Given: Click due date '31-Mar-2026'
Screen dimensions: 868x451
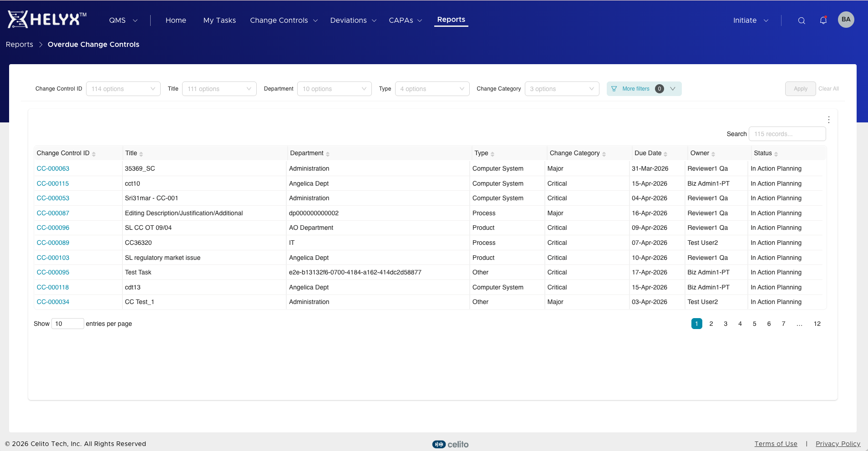Looking at the screenshot, I should 650,168.
